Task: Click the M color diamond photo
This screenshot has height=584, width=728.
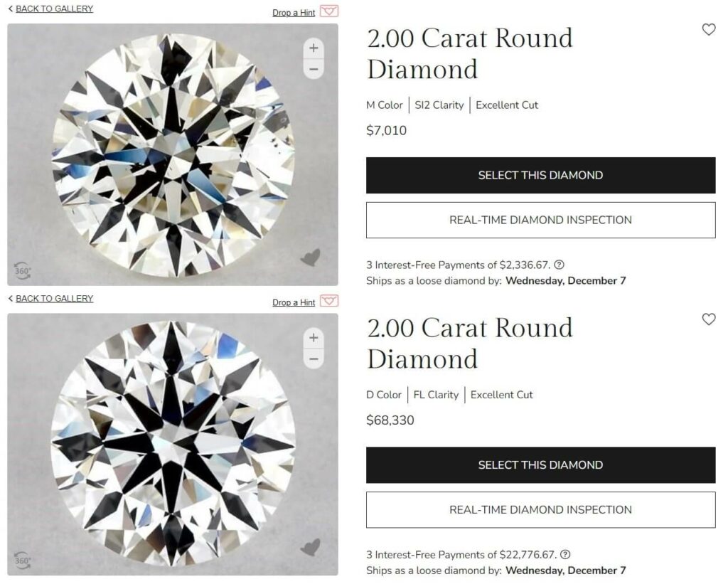Action: pyautogui.click(x=171, y=153)
